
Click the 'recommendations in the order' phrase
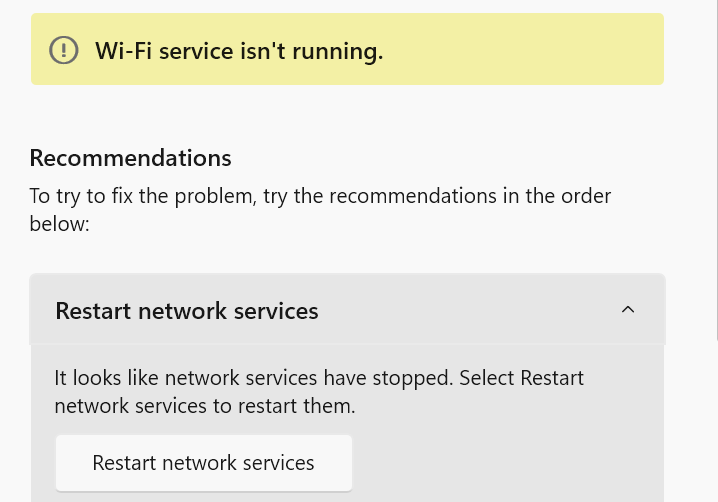470,196
